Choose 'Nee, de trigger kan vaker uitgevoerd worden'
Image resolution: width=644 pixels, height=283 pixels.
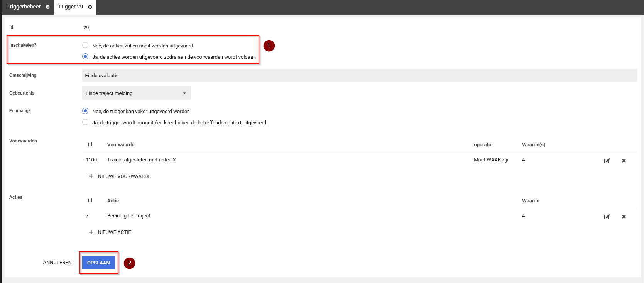[85, 111]
